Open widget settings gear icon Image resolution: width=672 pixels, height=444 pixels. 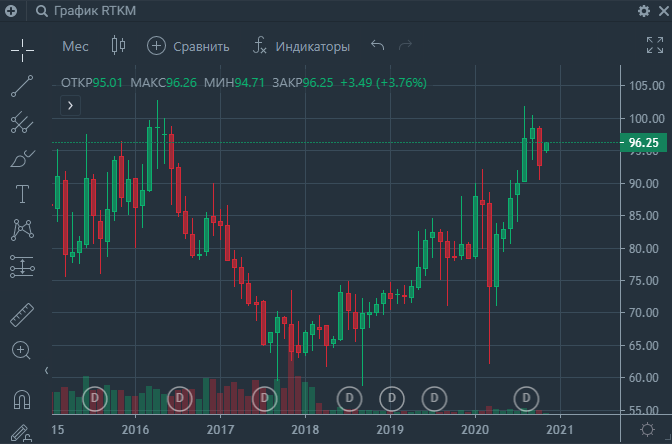(644, 11)
